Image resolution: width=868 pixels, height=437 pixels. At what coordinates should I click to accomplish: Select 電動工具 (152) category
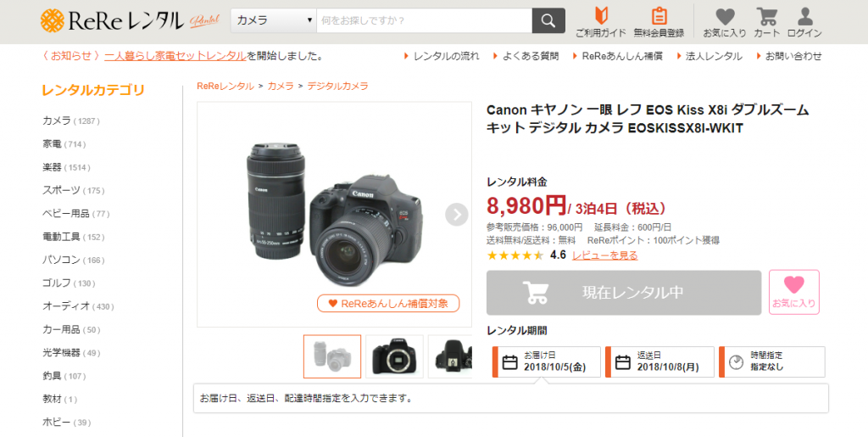(74, 237)
